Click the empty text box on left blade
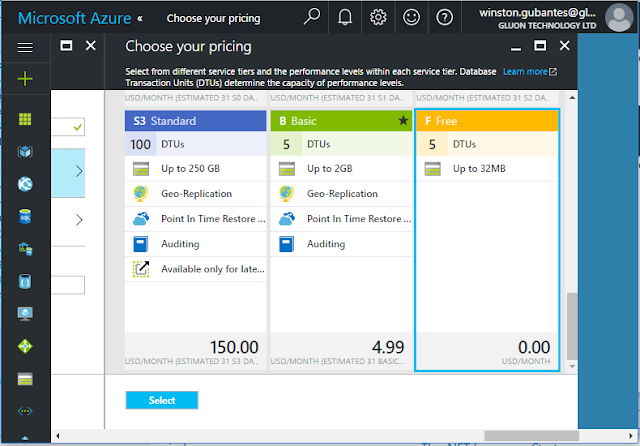Screen dimensions: 640x446 (x=68, y=285)
